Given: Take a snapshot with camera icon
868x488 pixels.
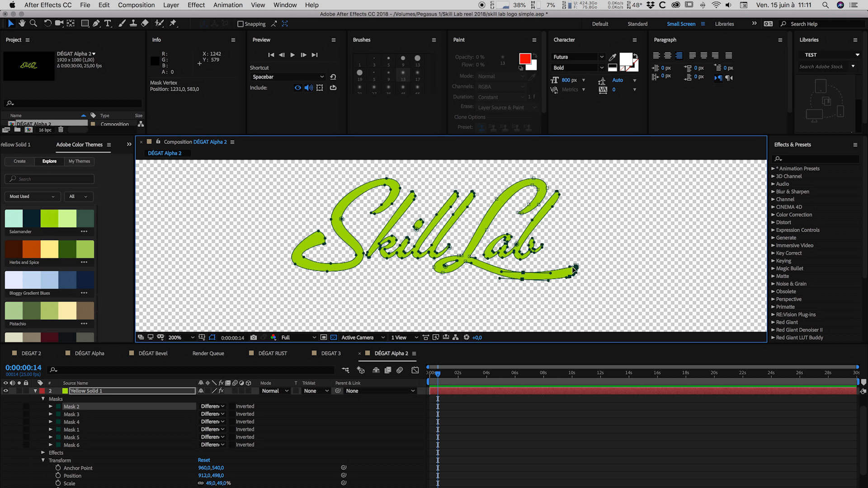Looking at the screenshot, I should click(x=254, y=338).
